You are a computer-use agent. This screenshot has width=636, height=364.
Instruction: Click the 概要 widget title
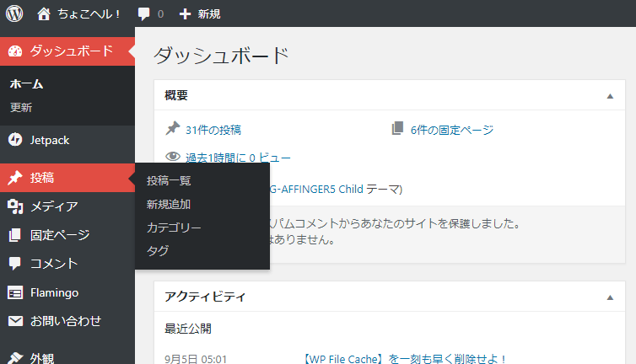tap(176, 95)
